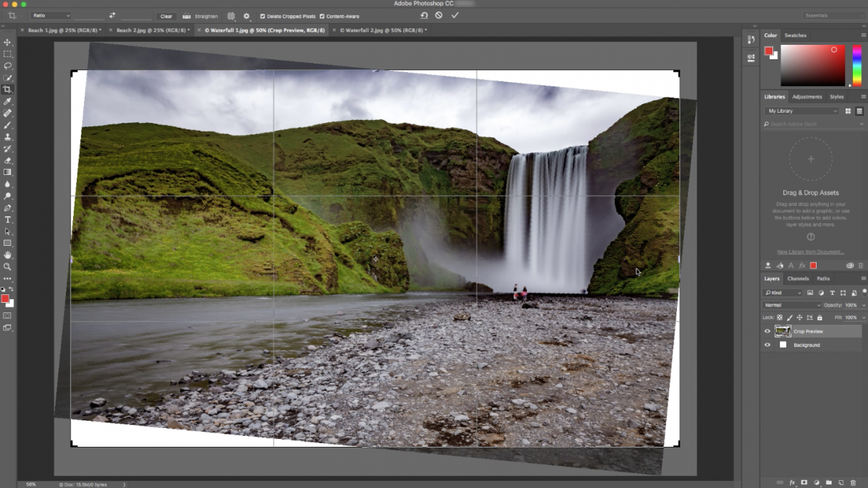The width and height of the screenshot is (868, 488).
Task: Select the Lasso tool
Action: coord(7,66)
